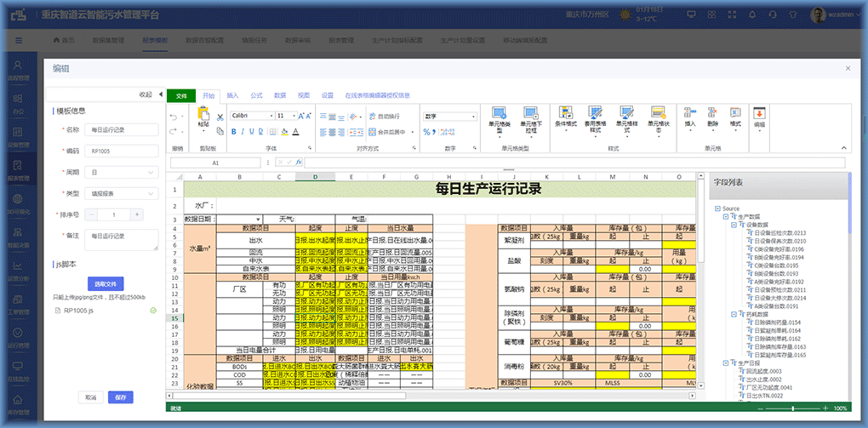
Task: Toggle underline text formatting
Action: click(x=252, y=132)
